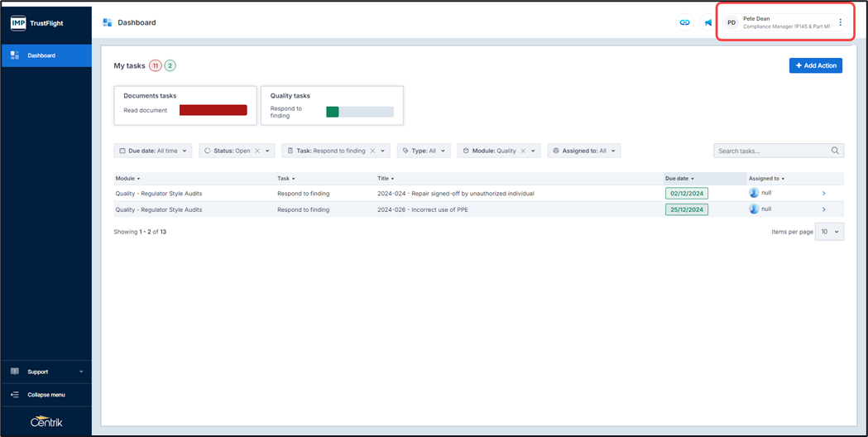
Task: Clear the Module: Quality filter
Action: tap(524, 151)
